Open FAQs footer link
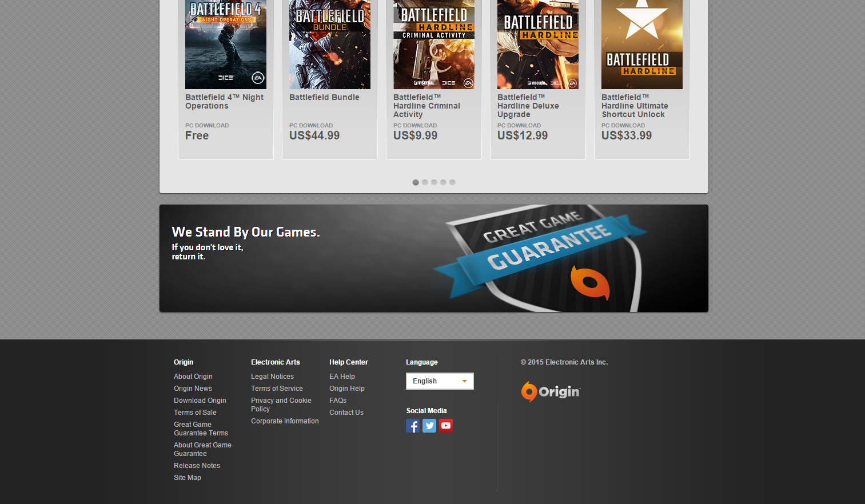 click(338, 401)
